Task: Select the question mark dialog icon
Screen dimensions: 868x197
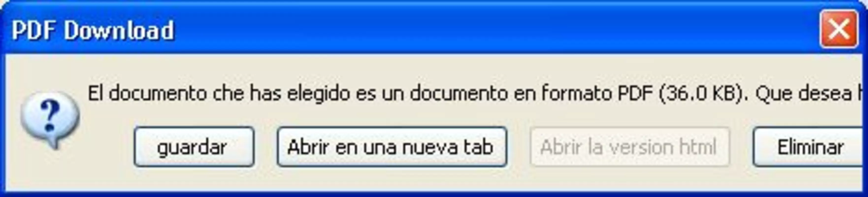Action: pos(50,119)
